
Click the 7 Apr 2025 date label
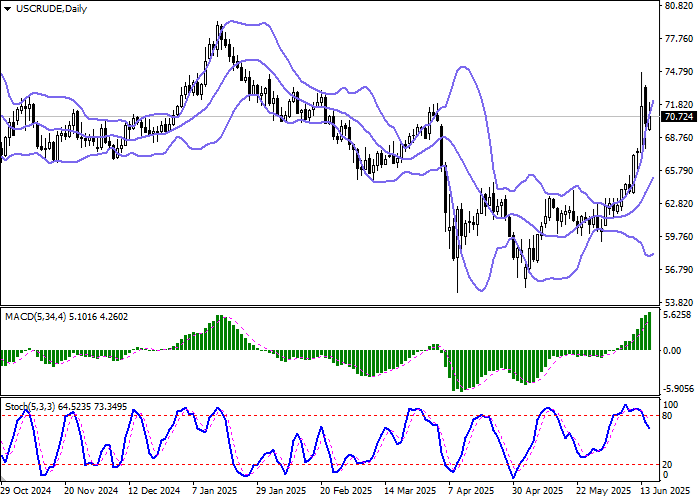point(470,491)
